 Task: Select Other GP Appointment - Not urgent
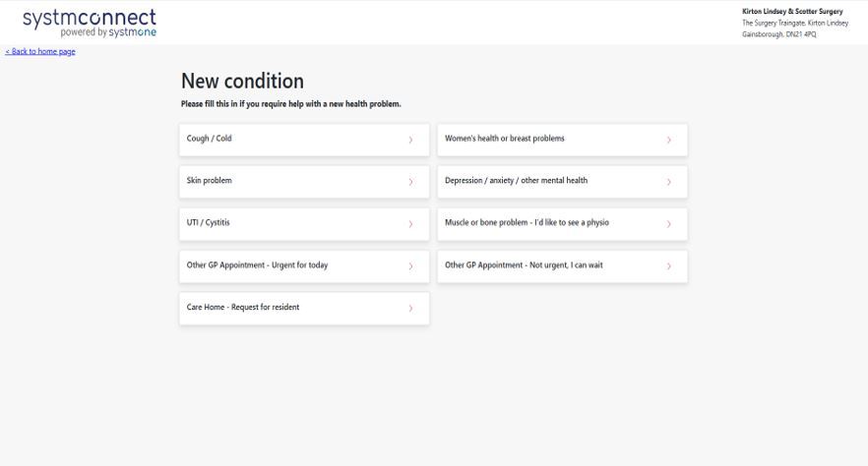[524, 265]
